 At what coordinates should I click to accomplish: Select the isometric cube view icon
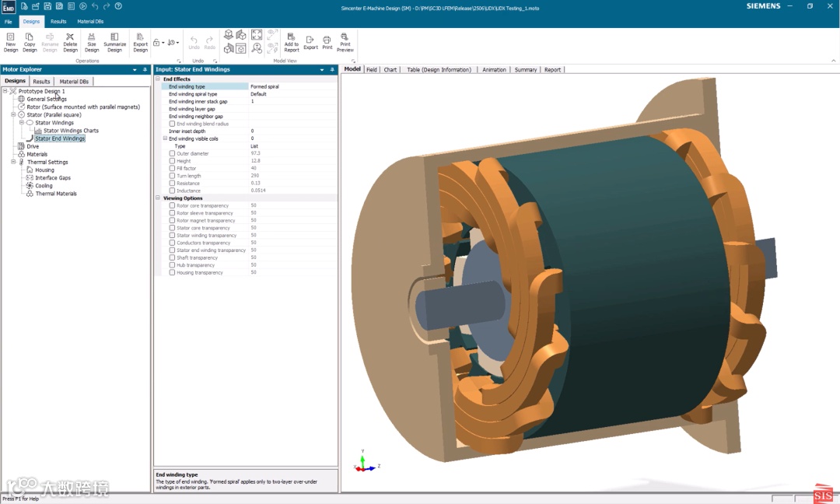pyautogui.click(x=229, y=35)
